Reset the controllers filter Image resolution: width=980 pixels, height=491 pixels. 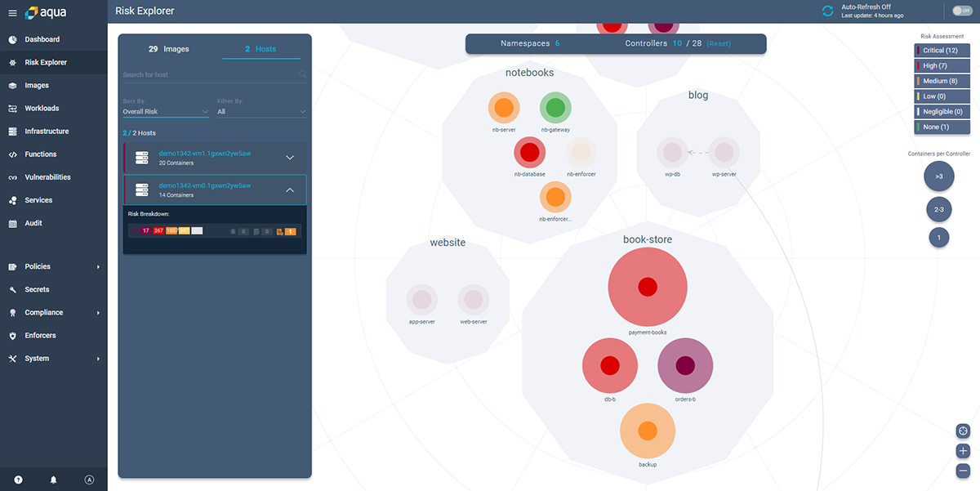pyautogui.click(x=719, y=43)
